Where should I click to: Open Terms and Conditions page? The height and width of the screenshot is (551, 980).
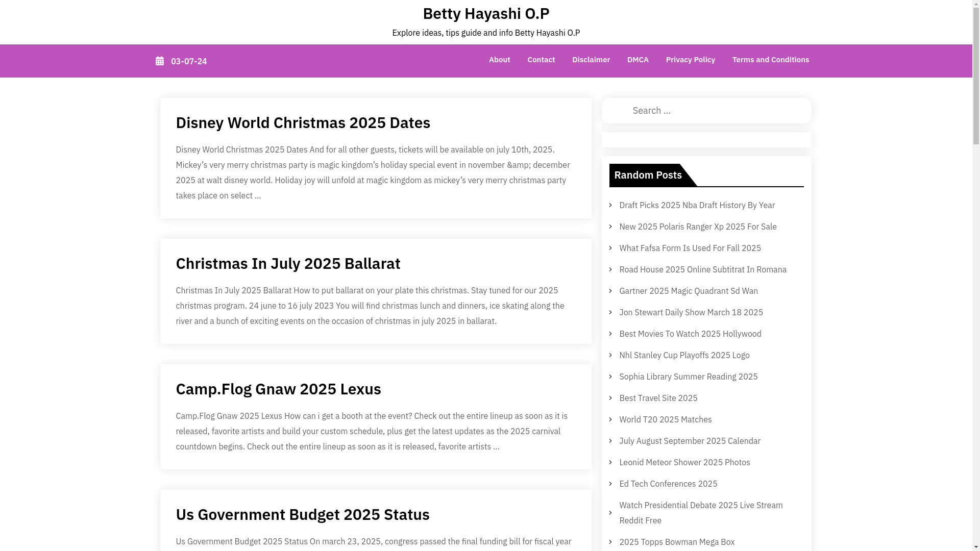[x=770, y=60]
